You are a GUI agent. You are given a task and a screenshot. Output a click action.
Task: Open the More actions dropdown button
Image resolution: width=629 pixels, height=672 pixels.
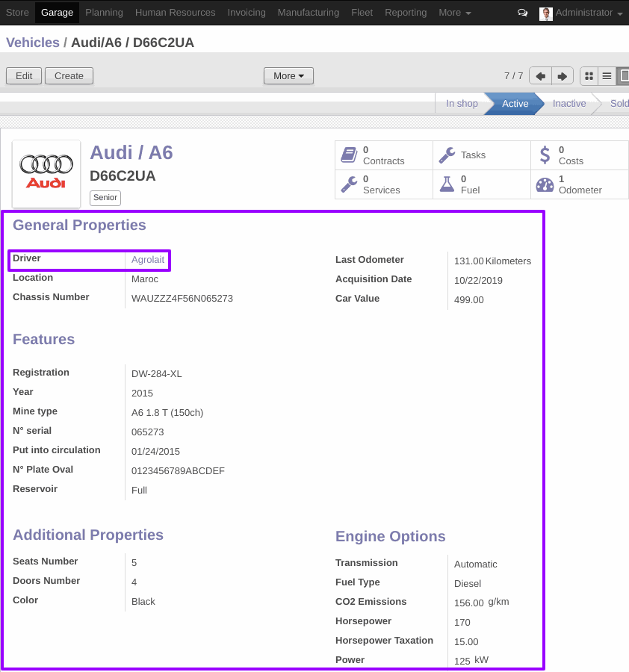click(x=288, y=76)
